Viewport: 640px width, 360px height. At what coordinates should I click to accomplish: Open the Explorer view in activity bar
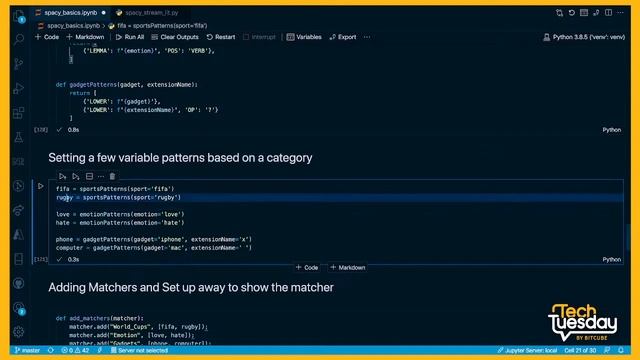coord(19,16)
